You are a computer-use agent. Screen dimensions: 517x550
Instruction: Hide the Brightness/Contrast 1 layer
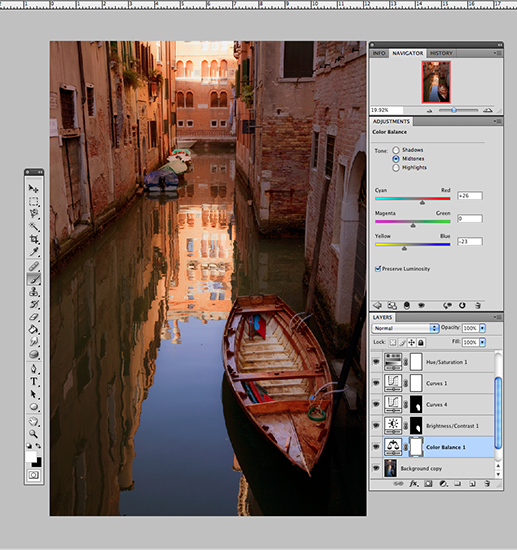click(376, 425)
